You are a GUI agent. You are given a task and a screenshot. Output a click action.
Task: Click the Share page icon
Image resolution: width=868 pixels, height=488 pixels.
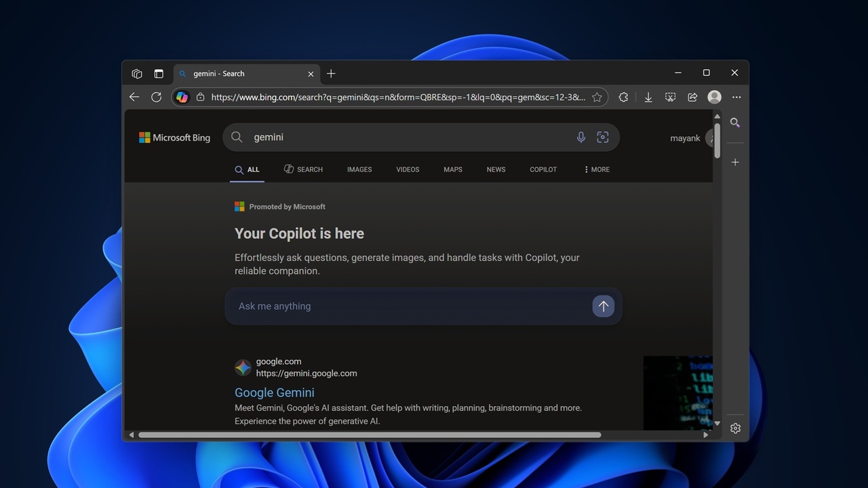click(x=692, y=97)
